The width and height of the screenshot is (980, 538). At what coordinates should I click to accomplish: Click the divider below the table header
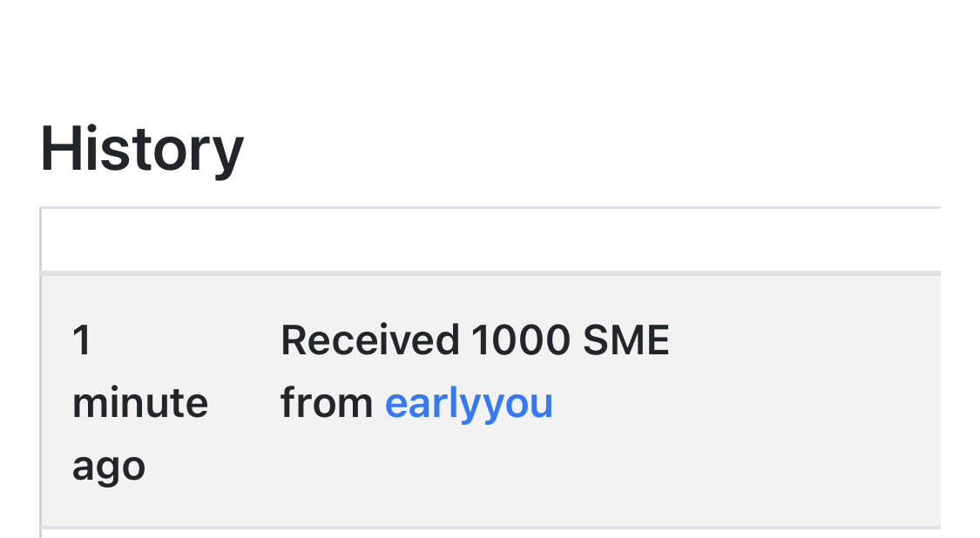point(490,273)
